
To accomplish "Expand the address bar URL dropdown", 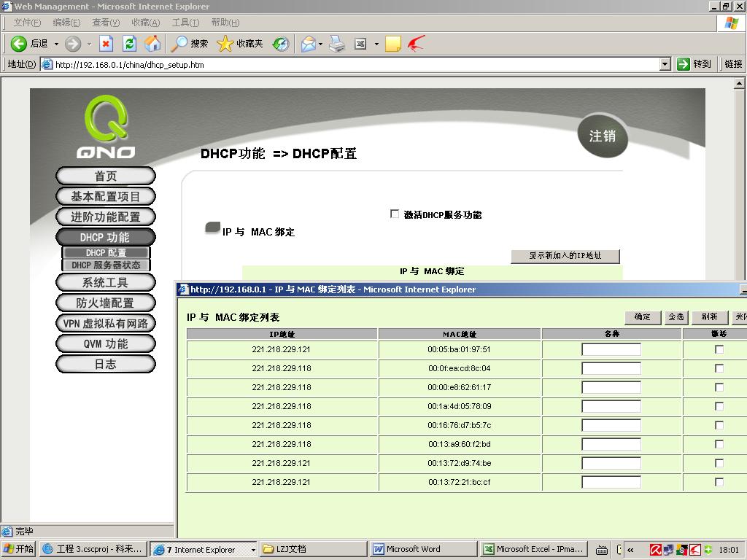I will pyautogui.click(x=665, y=64).
